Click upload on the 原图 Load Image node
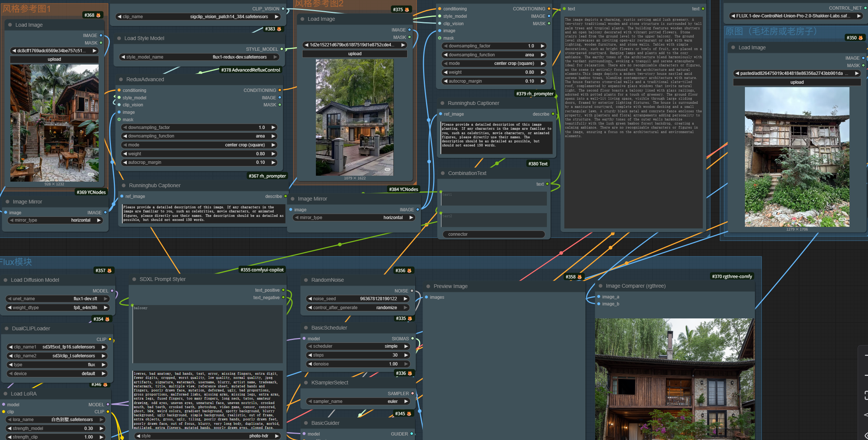The width and height of the screenshot is (868, 440). coord(796,82)
